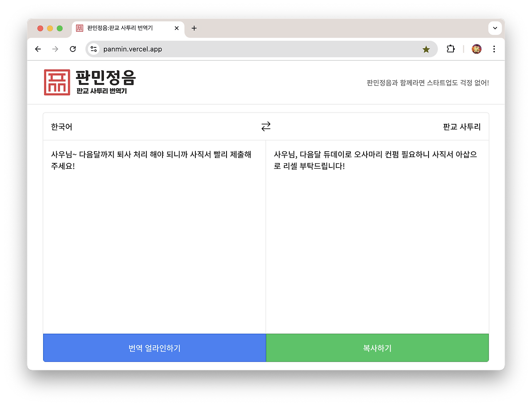Reload the page with the refresh icon

point(73,49)
